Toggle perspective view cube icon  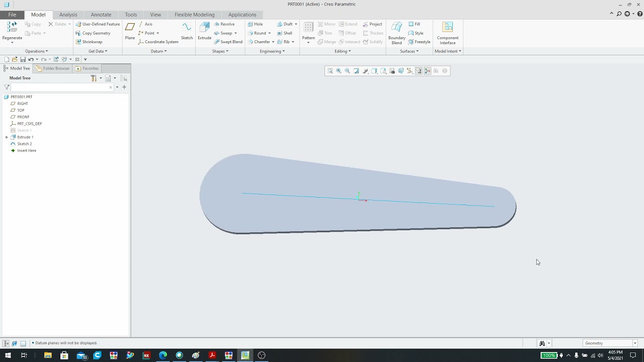(401, 71)
